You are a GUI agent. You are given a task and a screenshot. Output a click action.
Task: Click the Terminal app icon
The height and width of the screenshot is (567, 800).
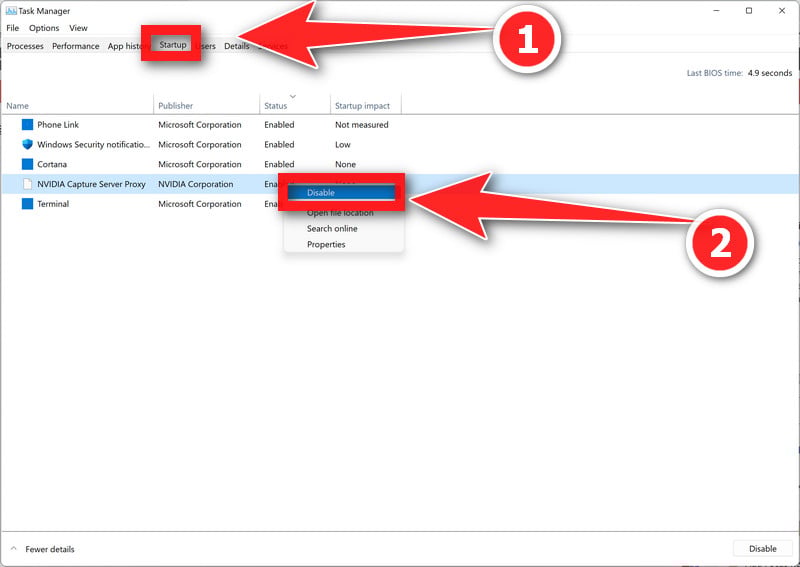point(28,204)
